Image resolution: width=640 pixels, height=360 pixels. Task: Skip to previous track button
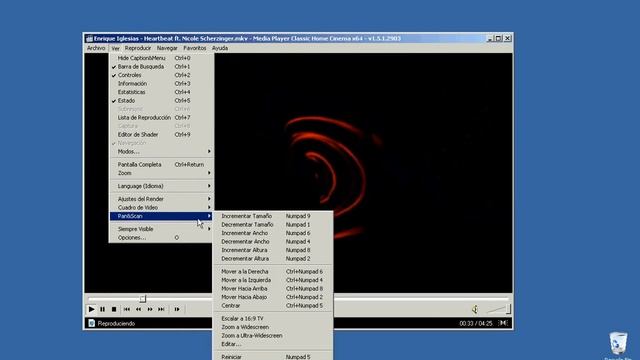click(127, 309)
